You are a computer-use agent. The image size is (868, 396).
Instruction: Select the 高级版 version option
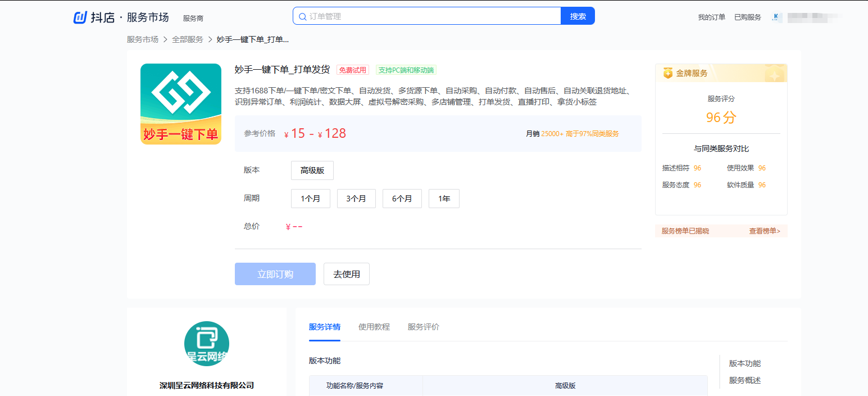coord(312,170)
